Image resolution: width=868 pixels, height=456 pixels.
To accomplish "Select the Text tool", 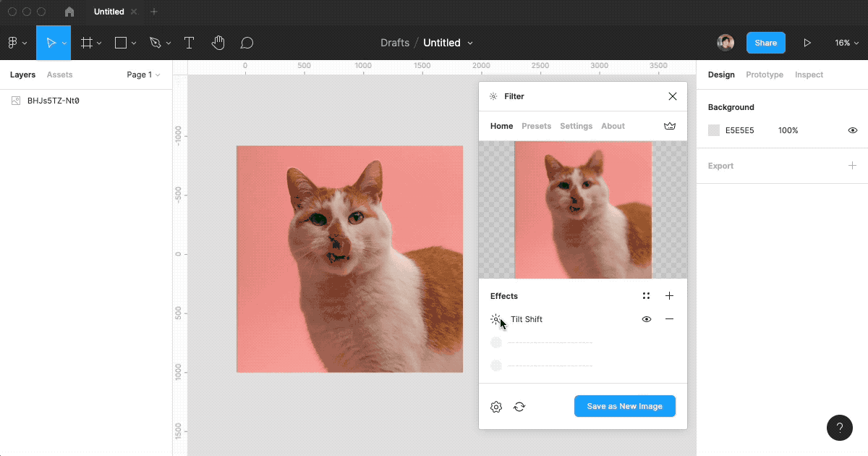I will click(x=189, y=43).
